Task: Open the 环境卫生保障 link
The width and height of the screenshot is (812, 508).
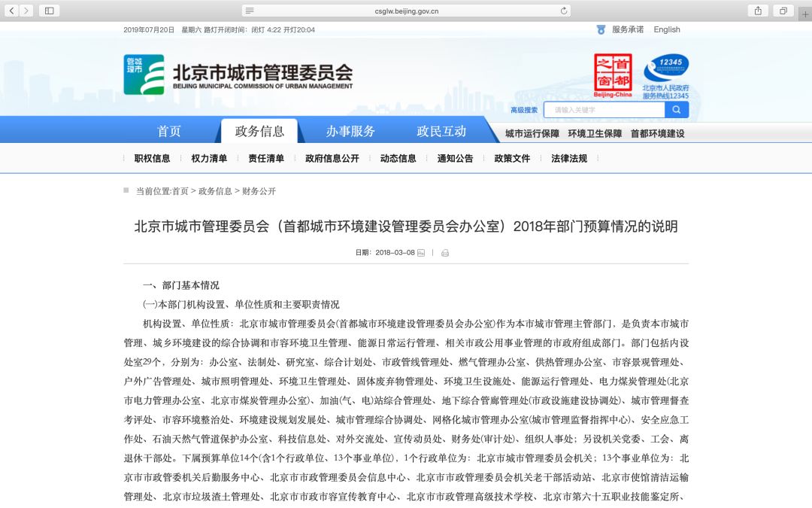Action: click(595, 134)
